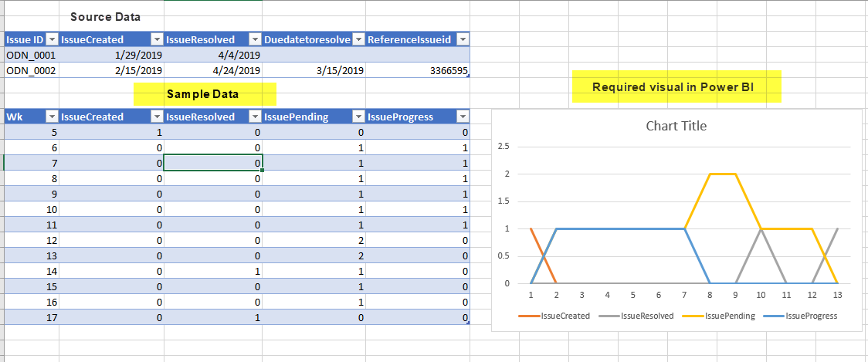Select Wk cell with value 5
This screenshot has width=868, height=362.
[x=32, y=132]
